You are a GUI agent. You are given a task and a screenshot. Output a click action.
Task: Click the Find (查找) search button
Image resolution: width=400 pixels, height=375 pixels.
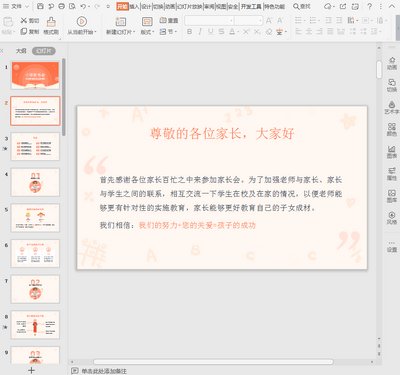[302, 6]
